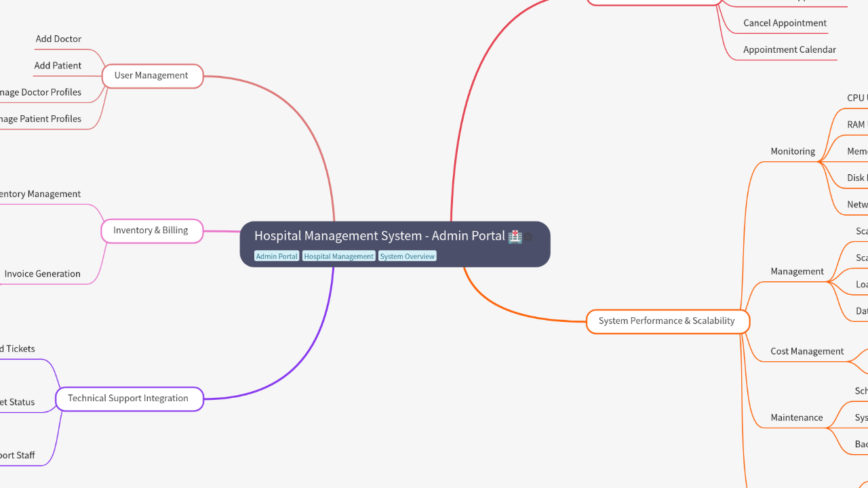The height and width of the screenshot is (488, 868).
Task: Open the Technical Support Integration node
Action: click(x=128, y=399)
